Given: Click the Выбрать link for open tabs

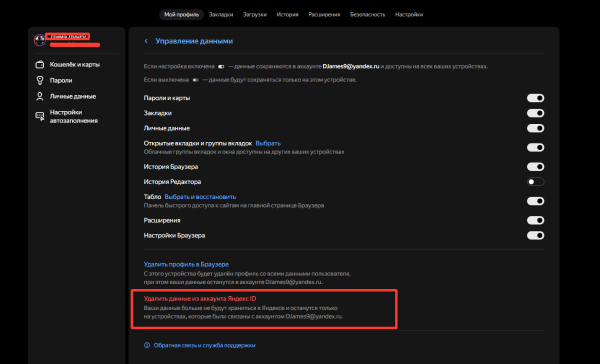Looking at the screenshot, I should click(x=268, y=143).
